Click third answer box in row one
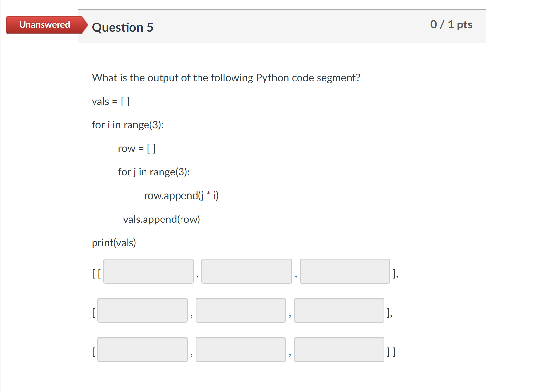Screen dimensions: 533x392 345,271
